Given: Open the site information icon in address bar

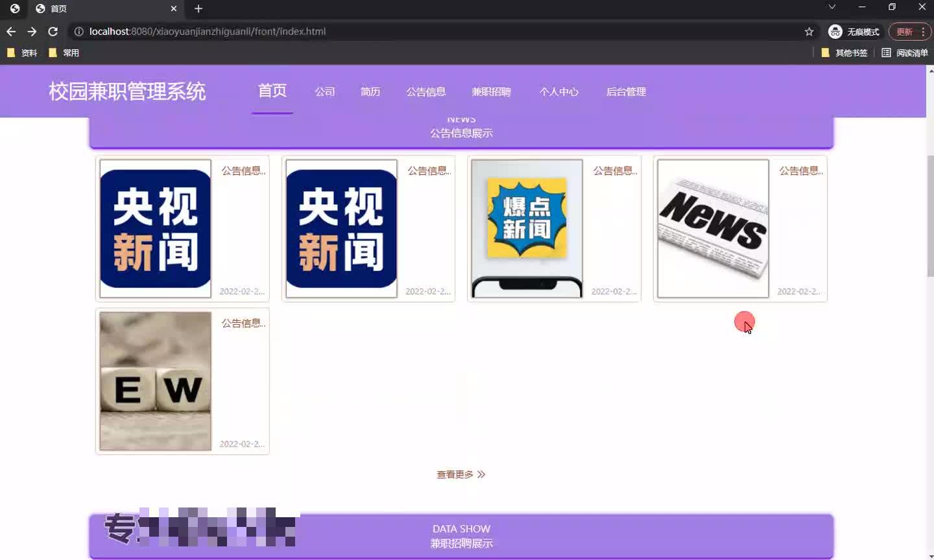Looking at the screenshot, I should 78,31.
